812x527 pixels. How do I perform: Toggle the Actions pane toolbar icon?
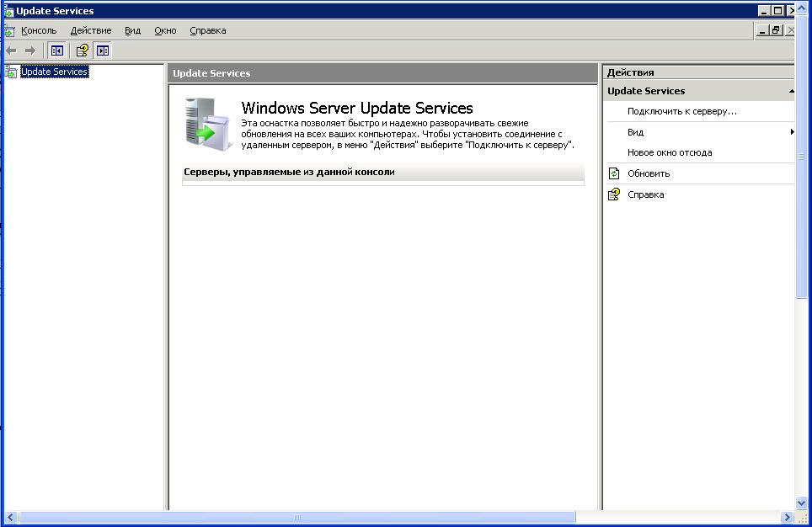(x=103, y=51)
